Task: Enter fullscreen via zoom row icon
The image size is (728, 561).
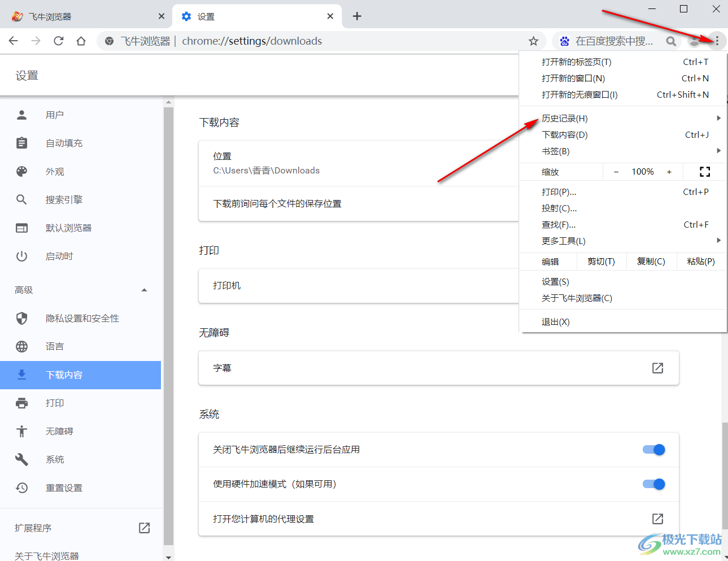Action: tap(705, 172)
